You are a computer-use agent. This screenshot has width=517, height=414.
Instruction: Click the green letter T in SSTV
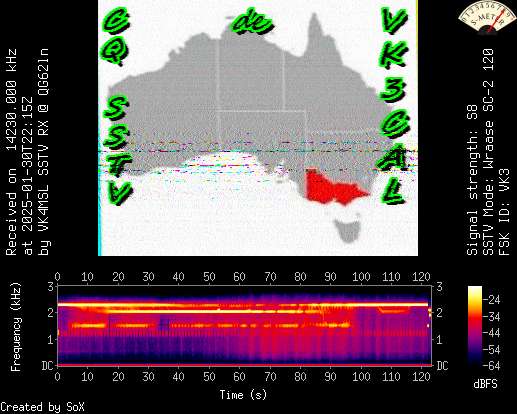(x=117, y=164)
